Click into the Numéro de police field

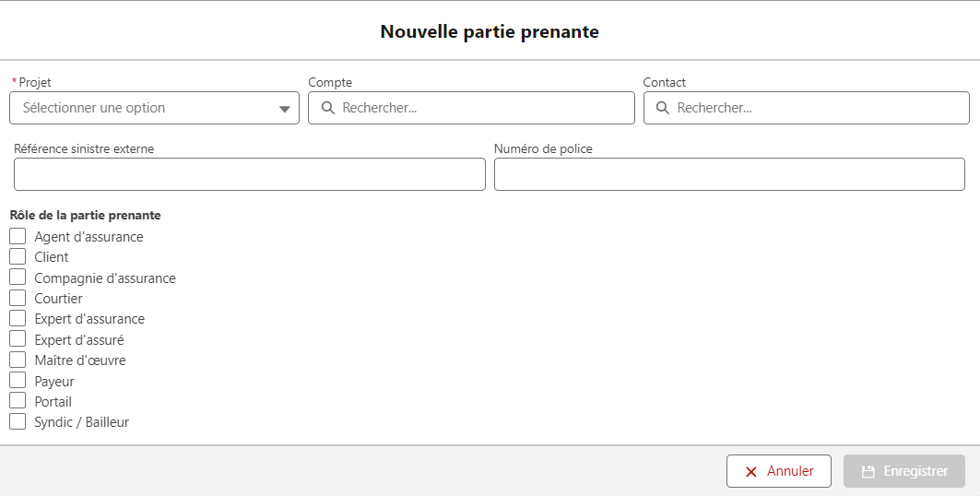click(729, 174)
